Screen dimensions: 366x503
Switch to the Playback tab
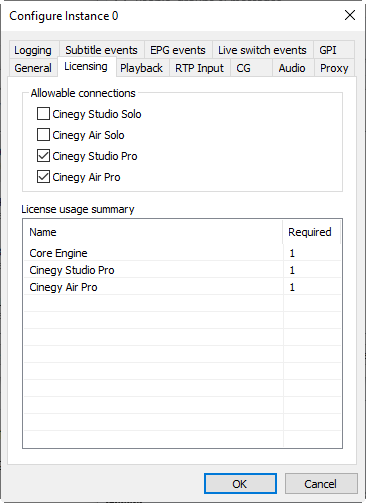pos(142,68)
